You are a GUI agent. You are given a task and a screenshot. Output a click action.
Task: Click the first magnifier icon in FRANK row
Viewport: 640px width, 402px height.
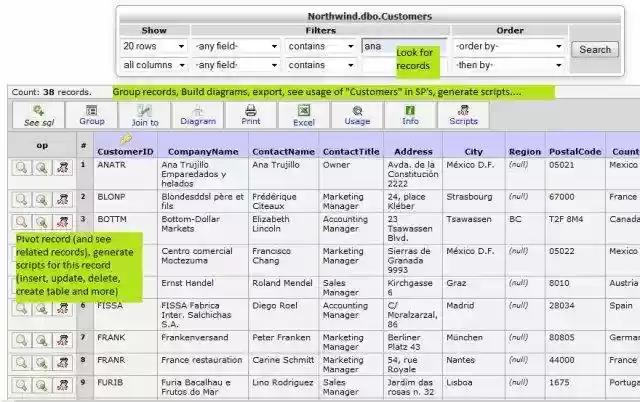tap(22, 340)
